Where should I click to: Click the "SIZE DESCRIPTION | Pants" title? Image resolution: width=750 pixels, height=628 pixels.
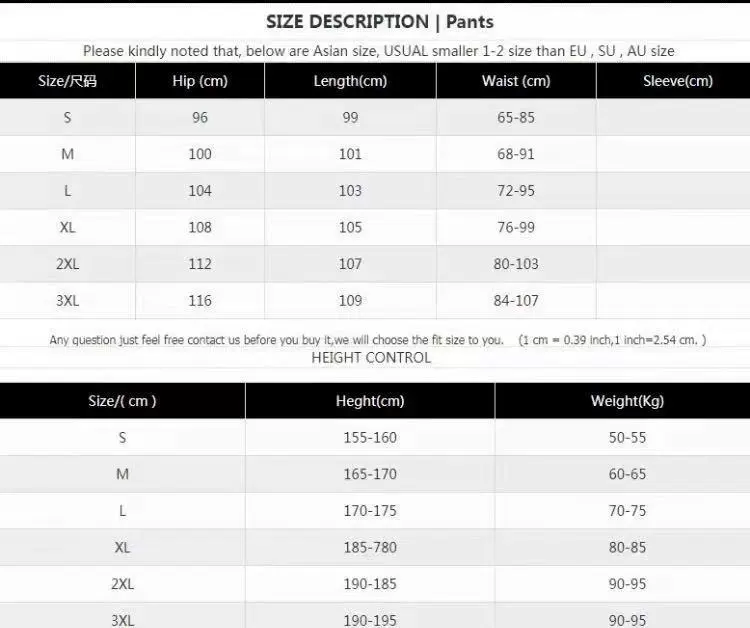pyautogui.click(x=379, y=21)
